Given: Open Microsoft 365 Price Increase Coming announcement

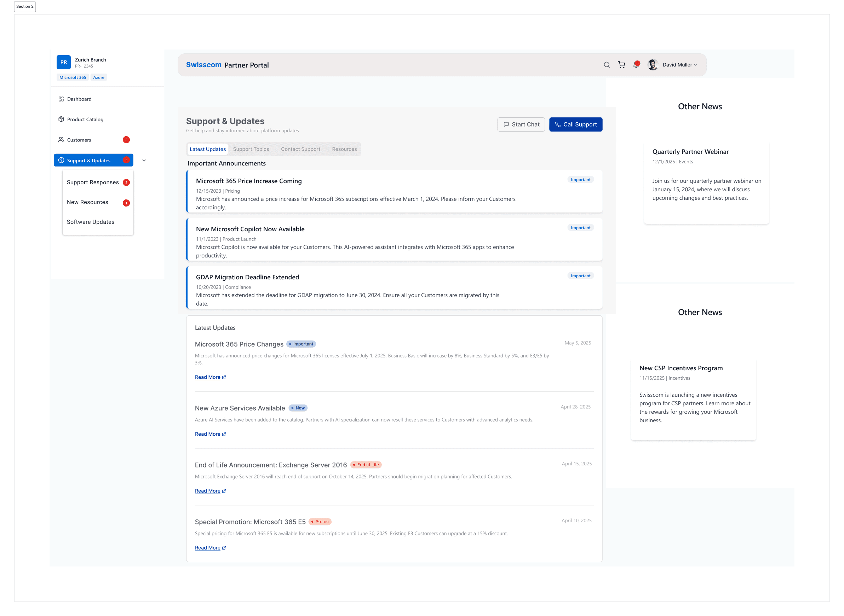Looking at the screenshot, I should (x=394, y=191).
